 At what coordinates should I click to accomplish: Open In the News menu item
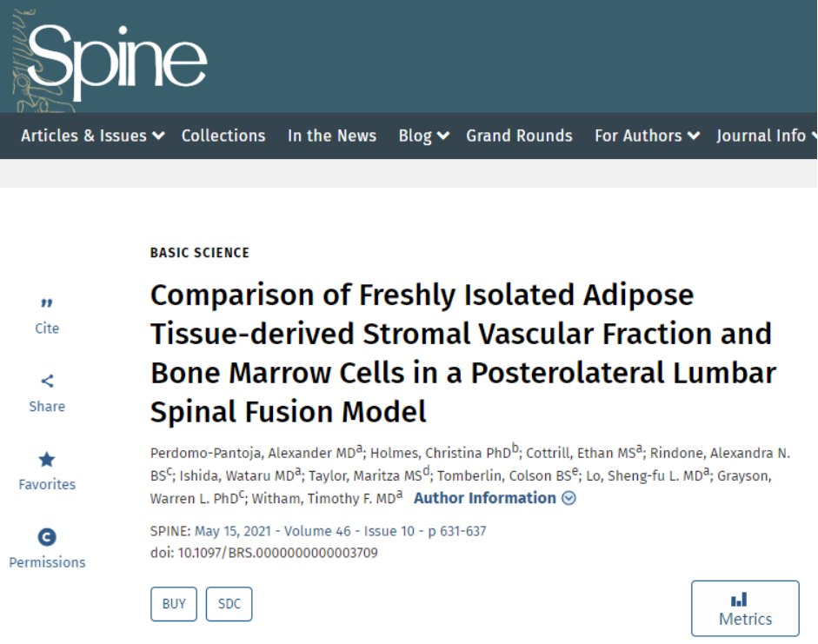click(332, 136)
